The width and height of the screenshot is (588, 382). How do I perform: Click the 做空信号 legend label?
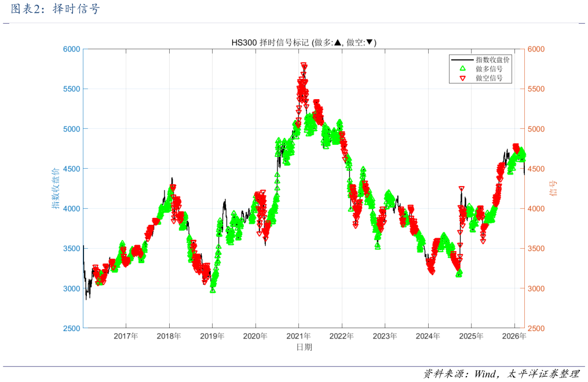tap(489, 78)
